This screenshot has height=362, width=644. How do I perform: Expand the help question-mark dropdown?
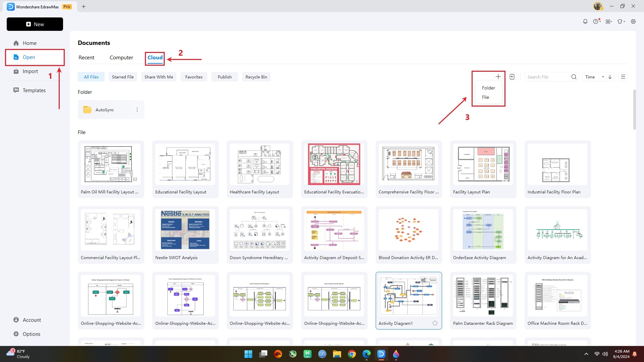(596, 21)
